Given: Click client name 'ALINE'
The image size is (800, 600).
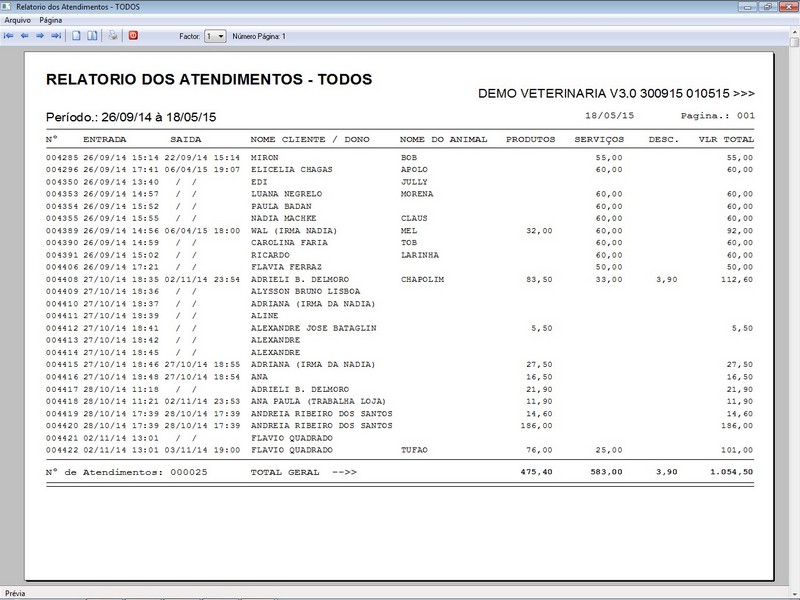Looking at the screenshot, I should tap(264, 316).
